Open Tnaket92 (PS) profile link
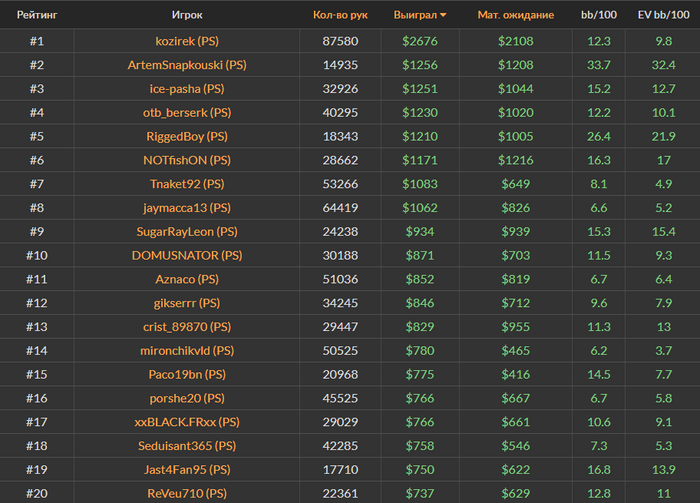700x503 pixels. 186,184
